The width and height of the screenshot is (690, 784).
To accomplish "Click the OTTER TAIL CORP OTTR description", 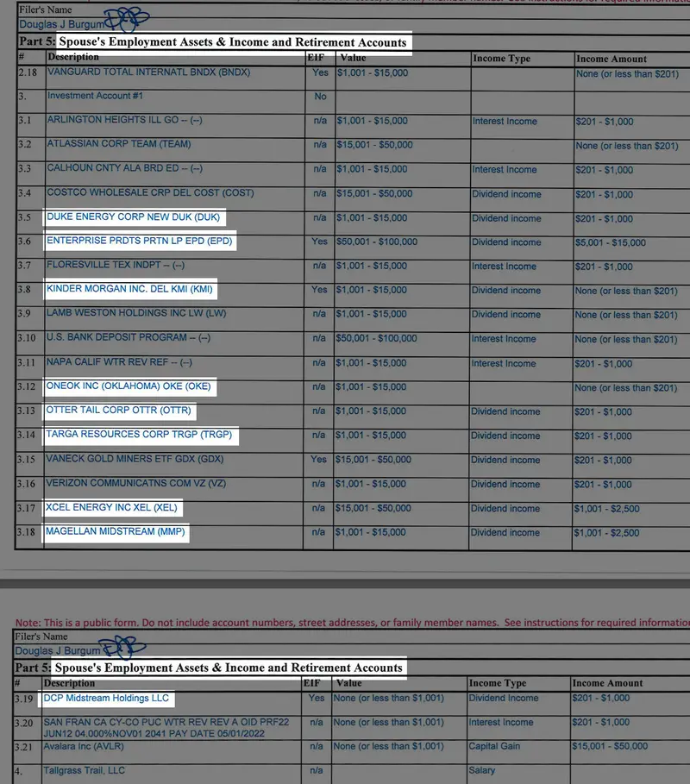I will [119, 411].
